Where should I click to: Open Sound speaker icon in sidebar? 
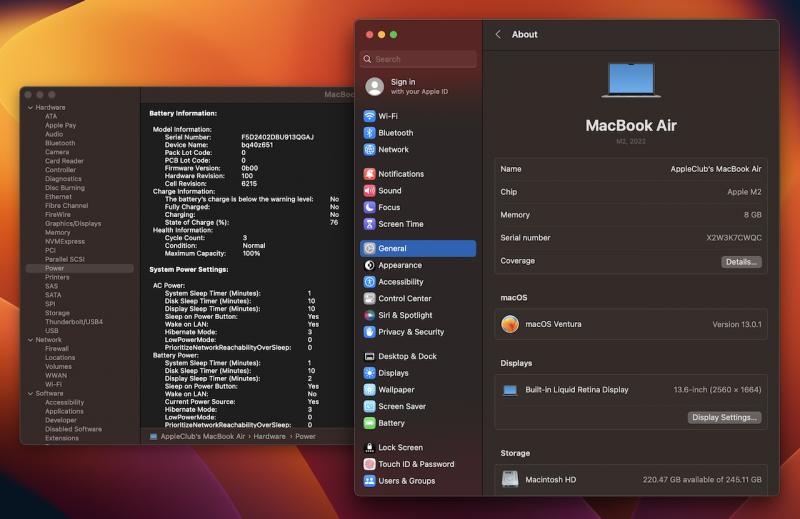[369, 190]
